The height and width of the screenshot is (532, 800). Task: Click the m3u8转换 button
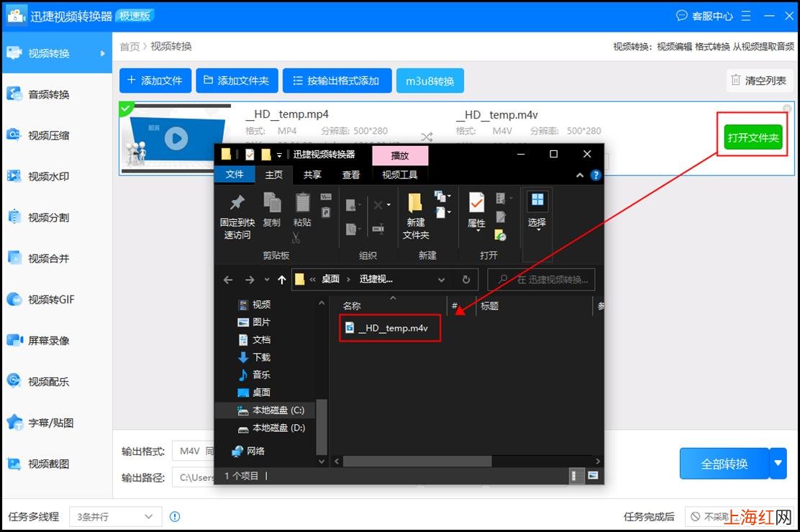click(429, 81)
